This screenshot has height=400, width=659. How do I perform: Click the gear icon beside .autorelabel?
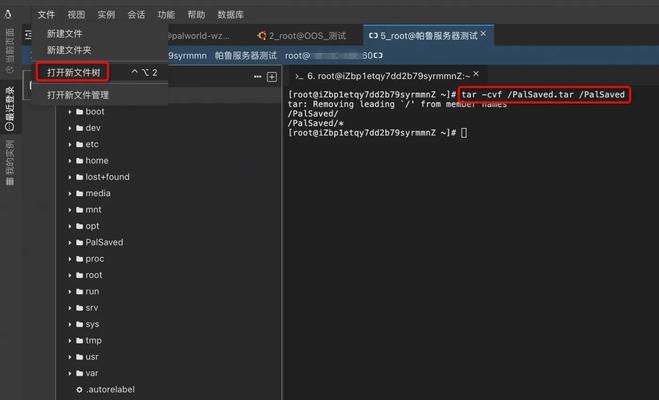point(79,390)
